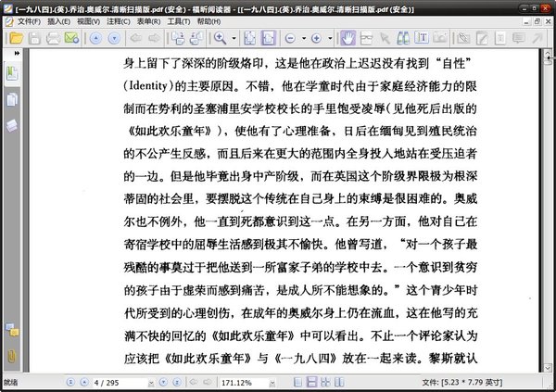Screen dimensions: 556x392
Task: Click the Open file folder icon
Action: coord(16,38)
